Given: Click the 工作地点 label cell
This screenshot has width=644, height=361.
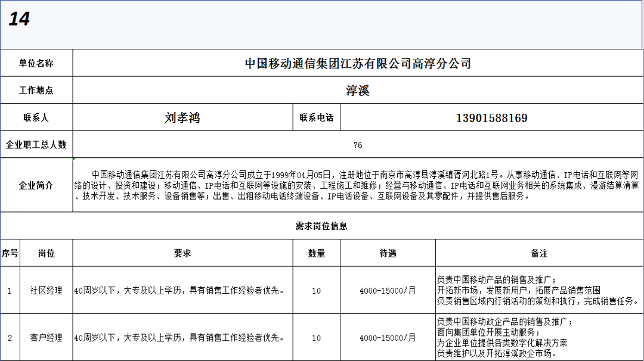Looking at the screenshot, I should tap(36, 91).
